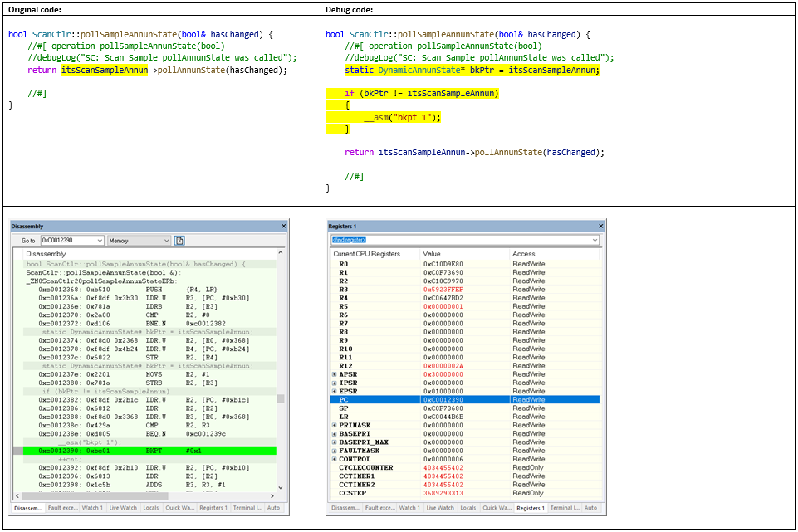The width and height of the screenshot is (798, 532).
Task: Click the Access column header
Action: click(554, 254)
